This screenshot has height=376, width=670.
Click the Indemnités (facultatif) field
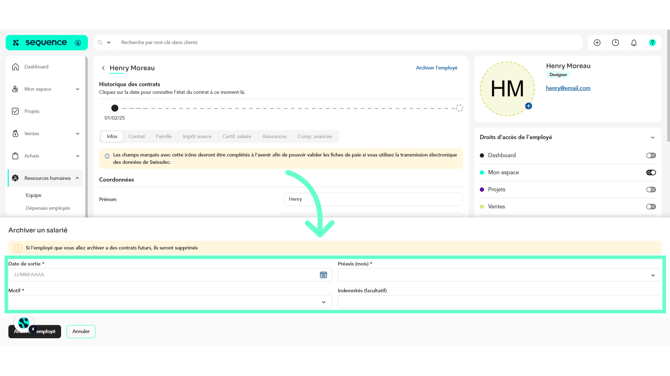[x=499, y=302]
